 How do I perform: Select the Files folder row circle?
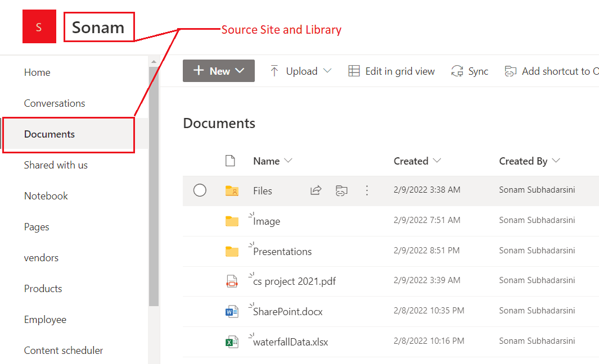[x=200, y=190]
